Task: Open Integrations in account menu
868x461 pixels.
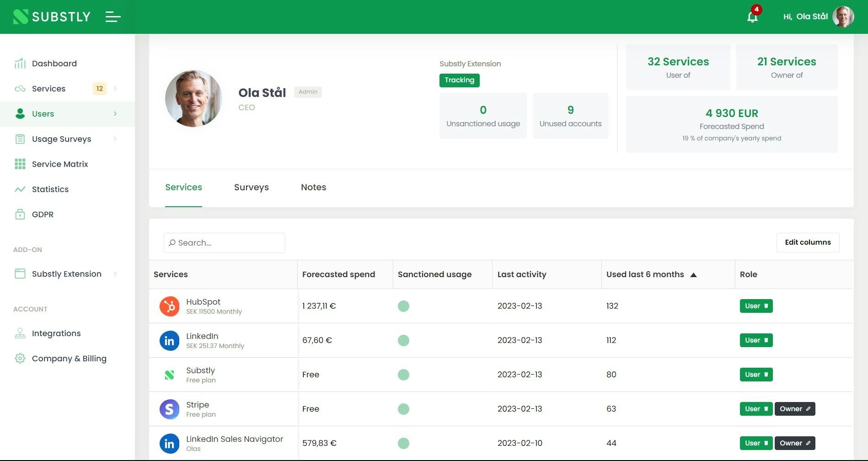Action: (x=67, y=333)
